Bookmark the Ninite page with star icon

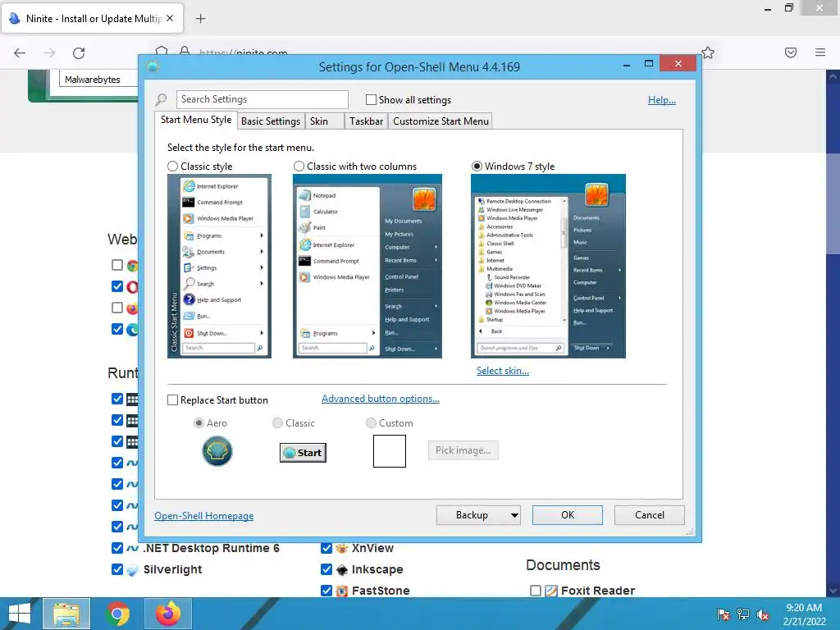(x=708, y=52)
